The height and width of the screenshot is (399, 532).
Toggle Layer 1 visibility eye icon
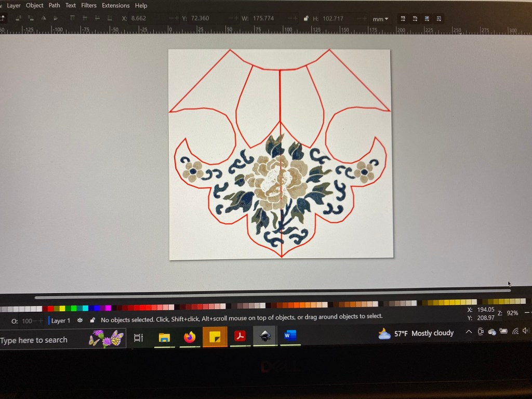(x=80, y=321)
